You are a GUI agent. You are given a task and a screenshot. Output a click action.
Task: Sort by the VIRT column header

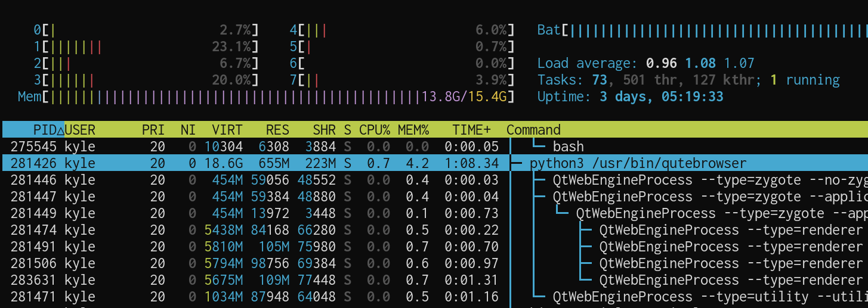click(227, 130)
